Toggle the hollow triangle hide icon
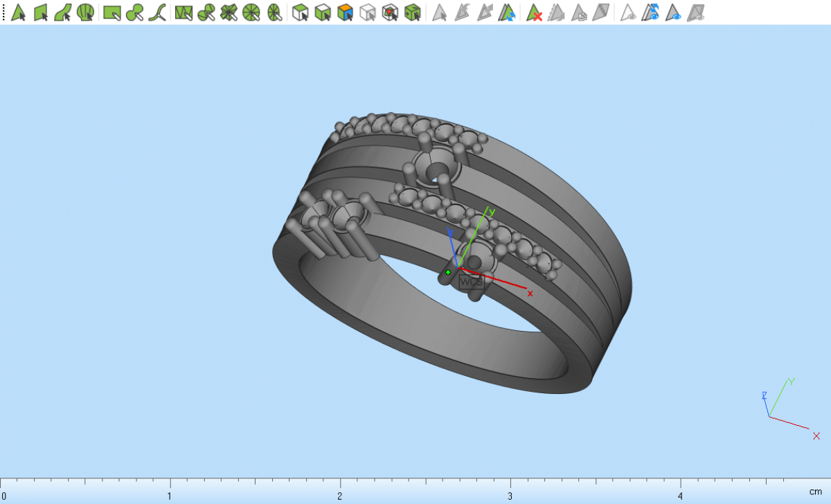 click(x=627, y=12)
